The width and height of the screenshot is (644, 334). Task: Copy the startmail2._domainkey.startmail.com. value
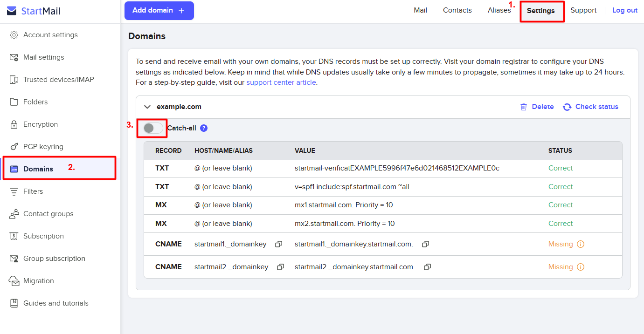point(427,267)
